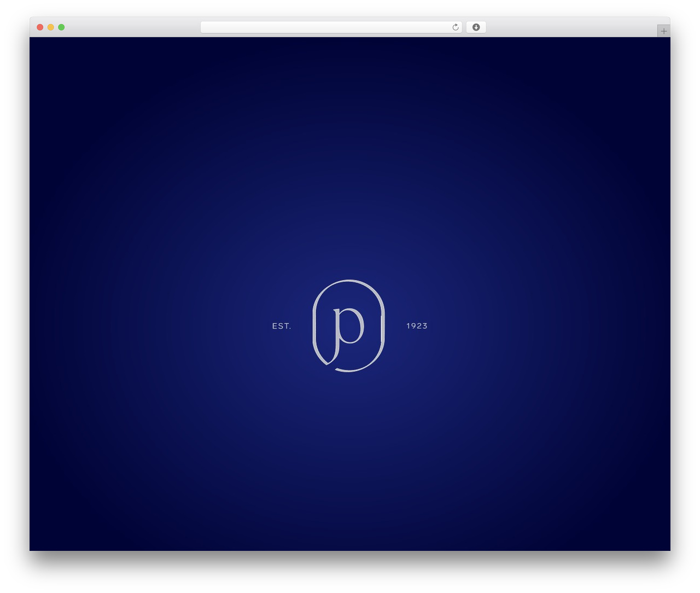Click the EST. text
The width and height of the screenshot is (700, 593).
(x=282, y=326)
